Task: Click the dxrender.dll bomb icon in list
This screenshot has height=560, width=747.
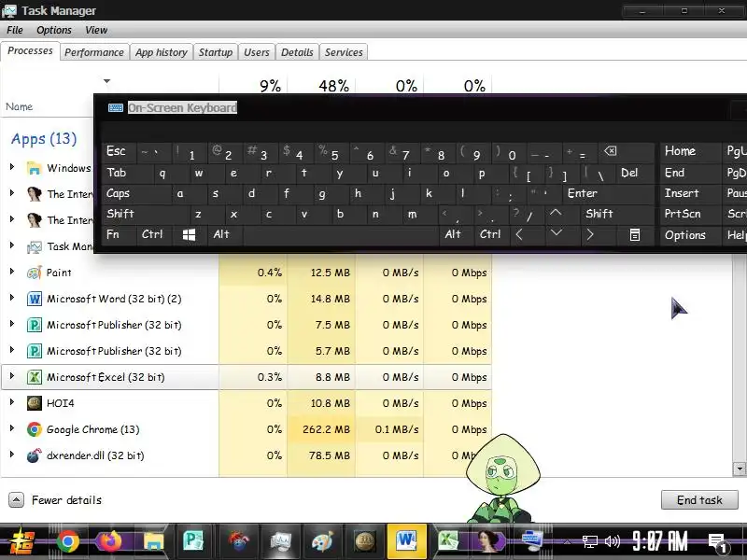Action: coord(35,455)
